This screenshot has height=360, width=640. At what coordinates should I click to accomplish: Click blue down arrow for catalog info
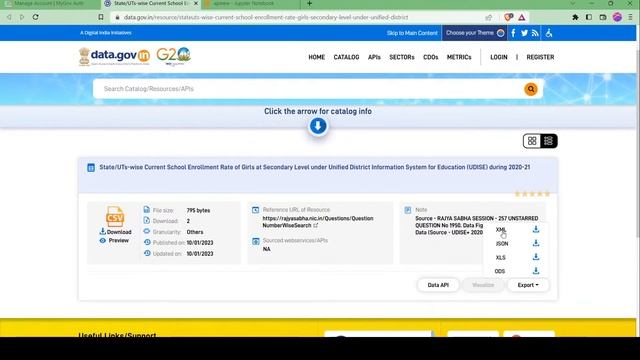(x=318, y=126)
